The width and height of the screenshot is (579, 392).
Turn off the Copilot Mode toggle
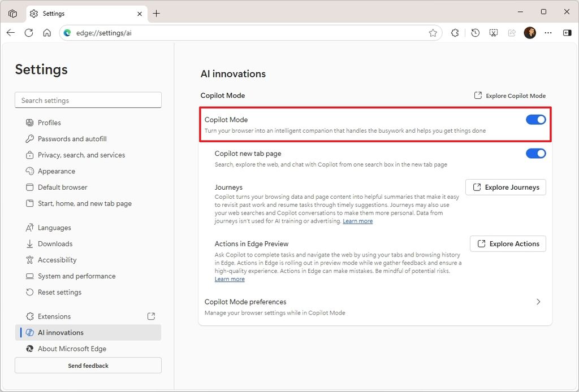pos(536,120)
